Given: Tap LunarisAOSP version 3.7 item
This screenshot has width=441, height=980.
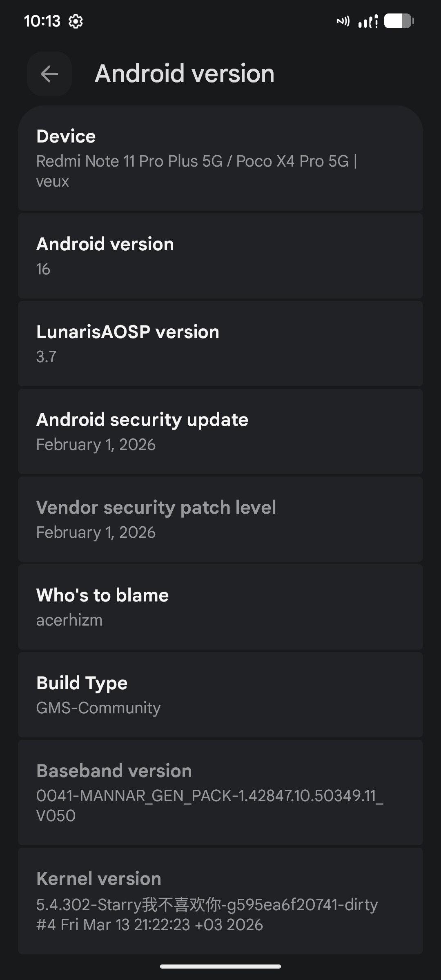Looking at the screenshot, I should click(x=220, y=344).
